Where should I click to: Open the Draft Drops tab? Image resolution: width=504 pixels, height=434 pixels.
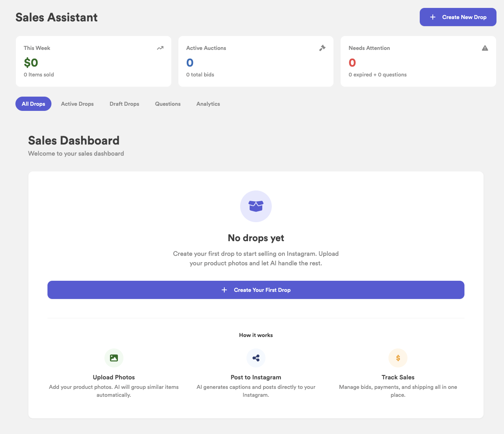click(x=124, y=104)
